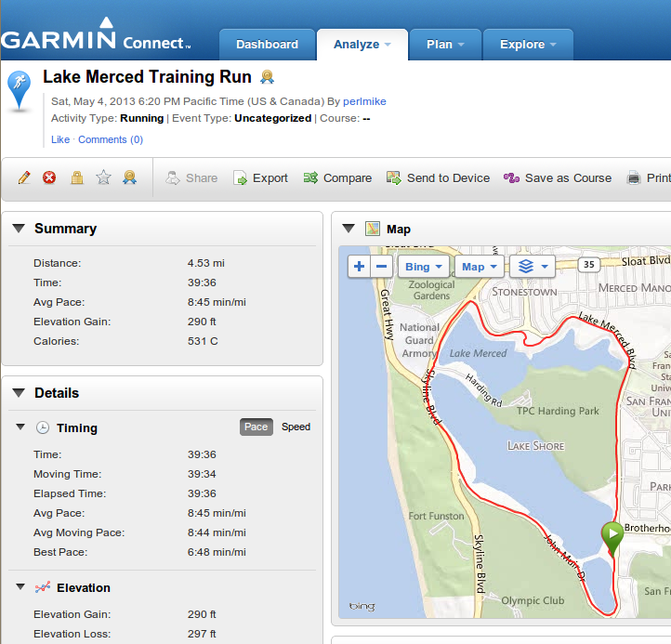This screenshot has height=644, width=671.
Task: Click the Best Pace value 6:48 min/mi
Action: coord(217,552)
